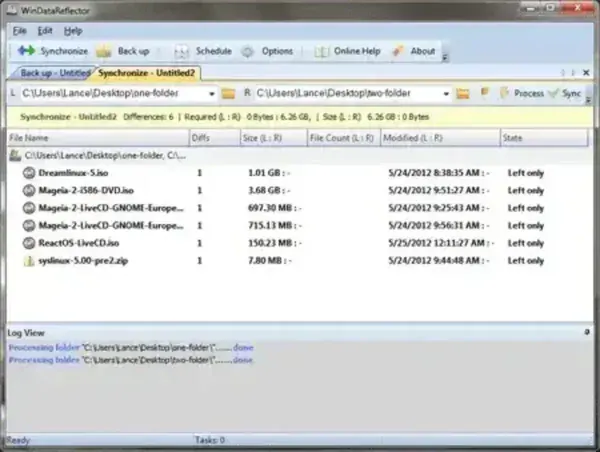Browse for right folder icon
This screenshot has height=452, width=600.
tap(463, 93)
